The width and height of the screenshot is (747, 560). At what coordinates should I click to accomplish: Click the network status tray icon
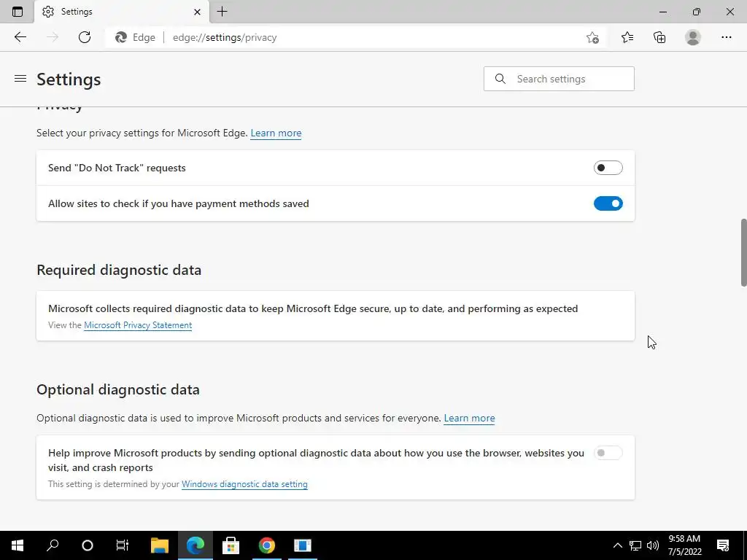pos(635,545)
